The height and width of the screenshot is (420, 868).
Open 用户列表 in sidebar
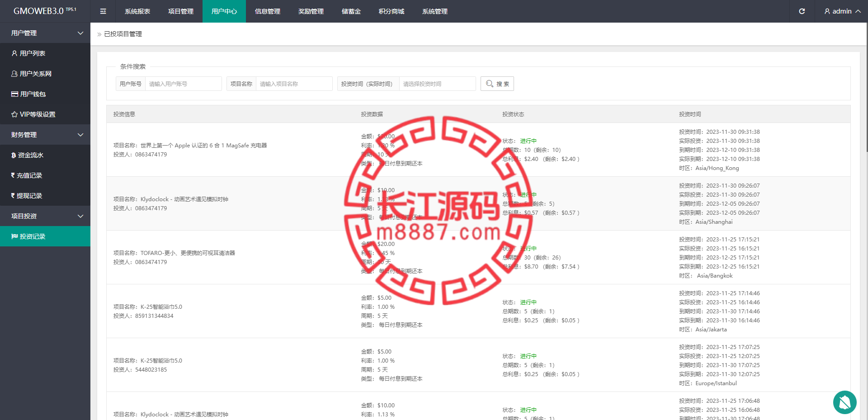pyautogui.click(x=45, y=53)
